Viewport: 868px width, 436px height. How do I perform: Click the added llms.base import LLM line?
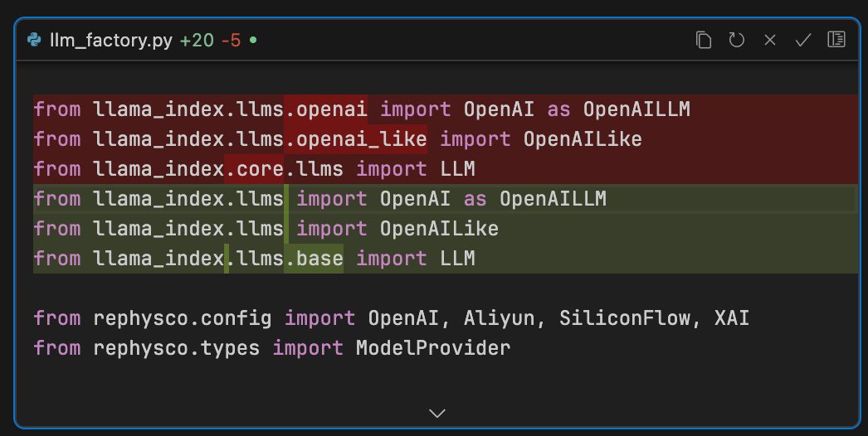(446, 259)
